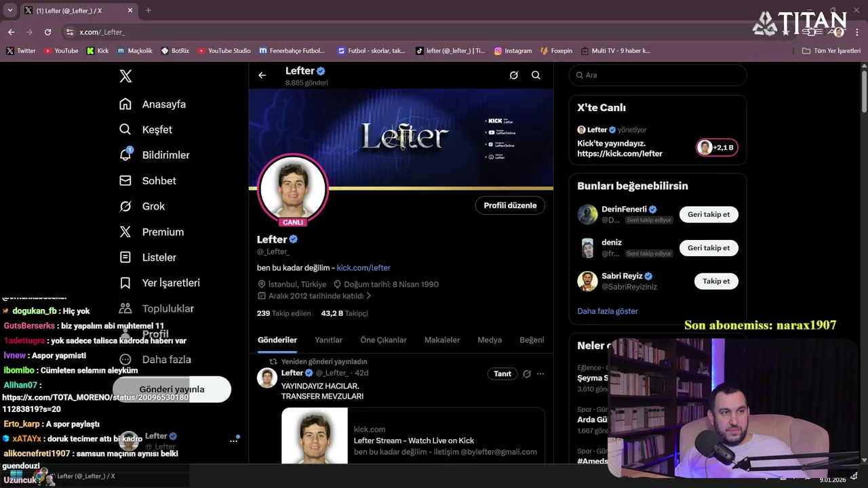This screenshot has height=488, width=868.
Task: Click the x.com address bar
Action: click(x=407, y=32)
